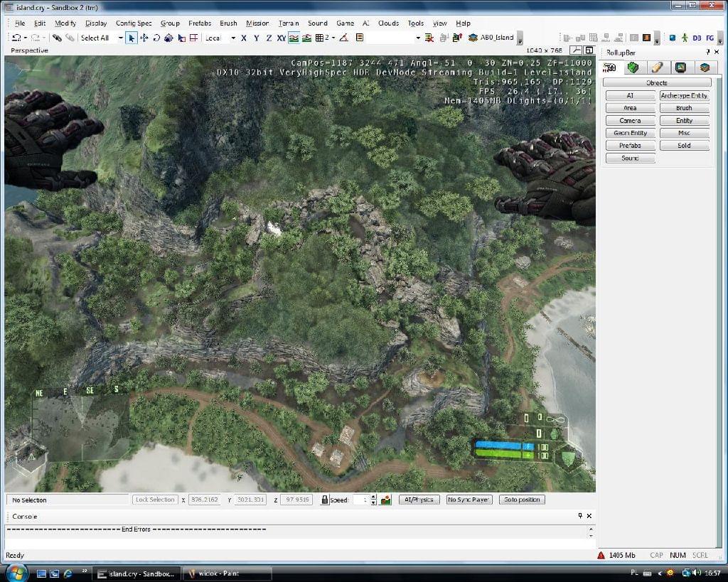Open the Config Spec menu
Image resolution: width=728 pixels, height=582 pixels.
click(x=134, y=23)
